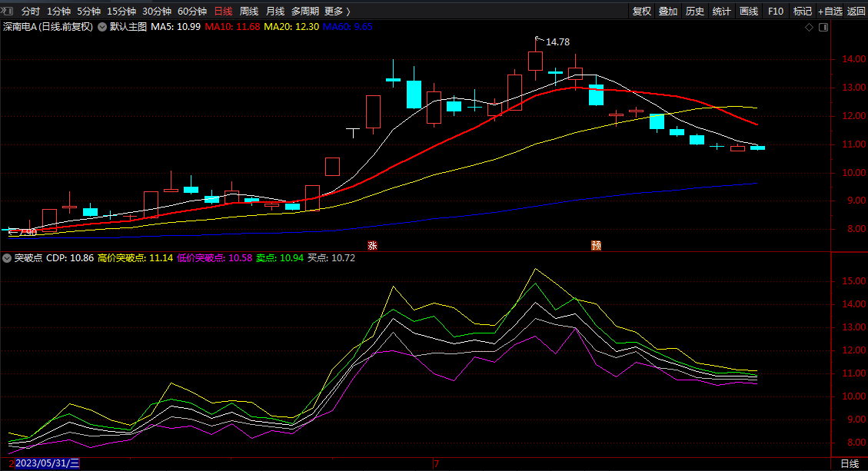Add stock via +自选 button
868x471 pixels.
(x=830, y=11)
